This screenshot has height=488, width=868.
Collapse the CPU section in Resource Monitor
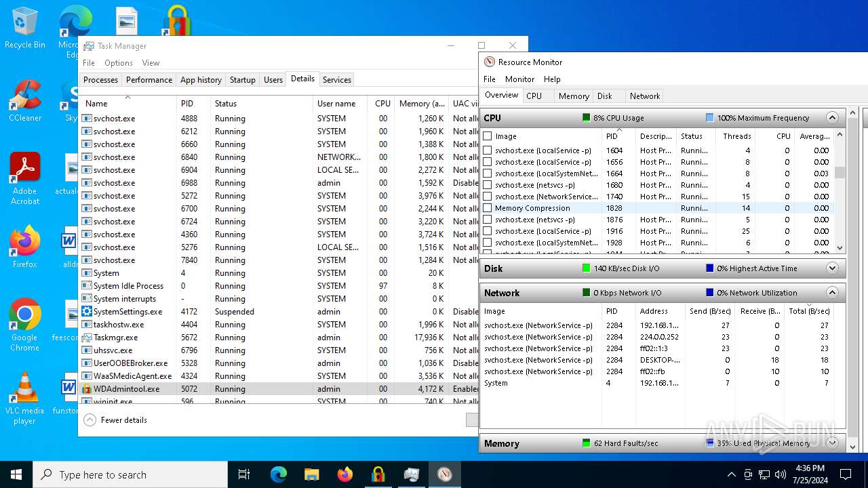click(x=832, y=118)
